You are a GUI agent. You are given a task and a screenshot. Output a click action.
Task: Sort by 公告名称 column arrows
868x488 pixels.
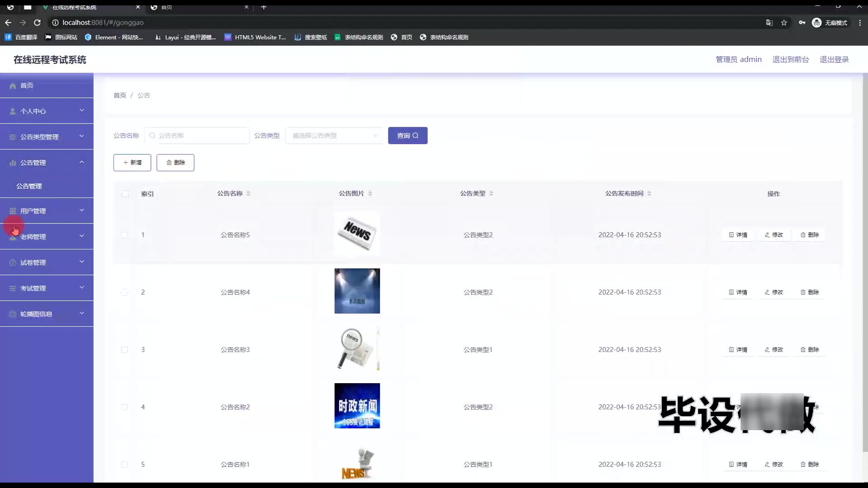point(248,193)
